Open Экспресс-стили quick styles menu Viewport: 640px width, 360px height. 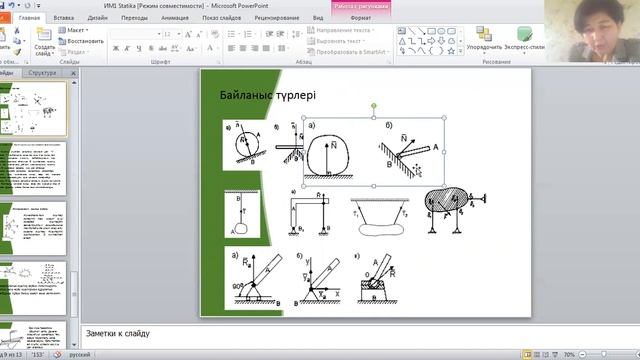click(x=524, y=40)
